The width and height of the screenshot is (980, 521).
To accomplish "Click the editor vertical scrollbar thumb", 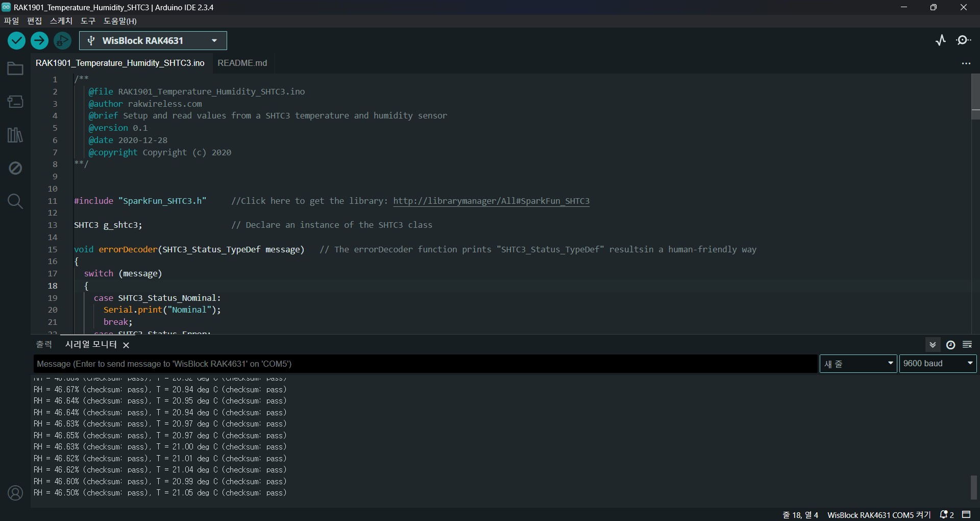I will click(975, 97).
